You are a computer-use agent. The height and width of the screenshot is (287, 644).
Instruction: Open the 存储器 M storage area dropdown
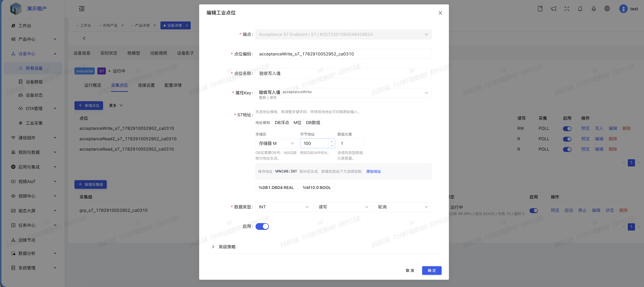(x=276, y=143)
